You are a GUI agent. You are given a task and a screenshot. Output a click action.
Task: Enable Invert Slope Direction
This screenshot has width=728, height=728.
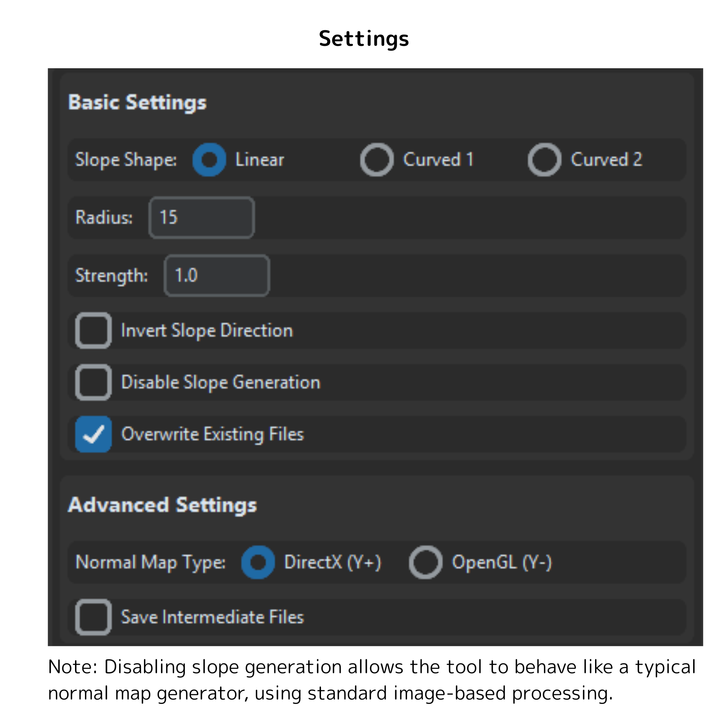pos(93,331)
